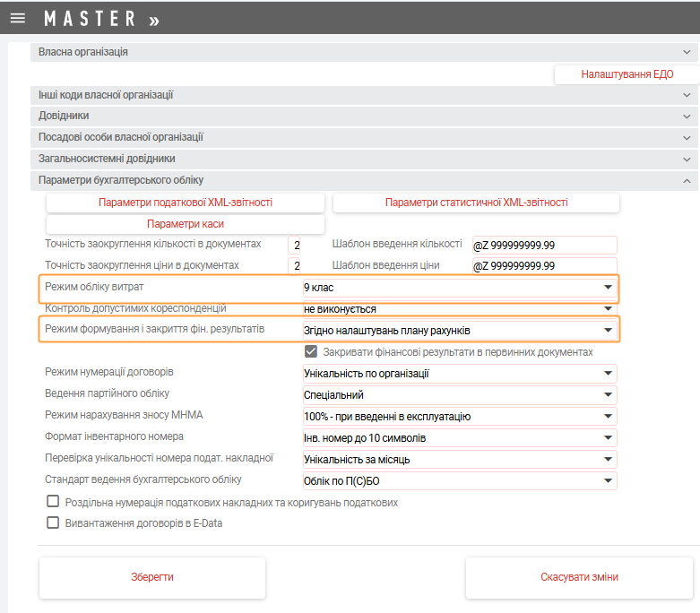Open Налаштування ЕДО button

[627, 74]
